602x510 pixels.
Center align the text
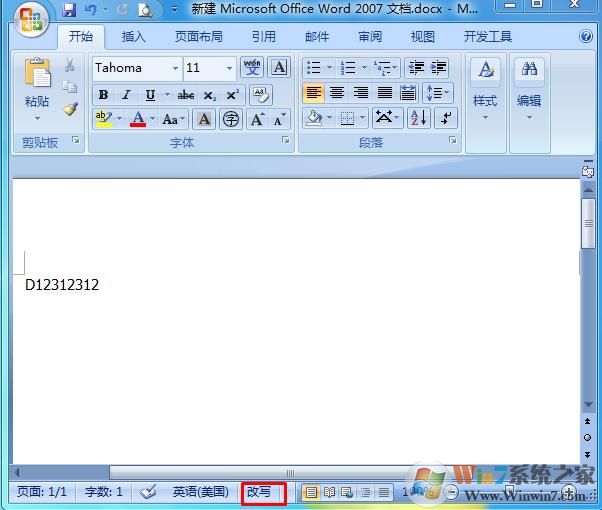pos(337,93)
